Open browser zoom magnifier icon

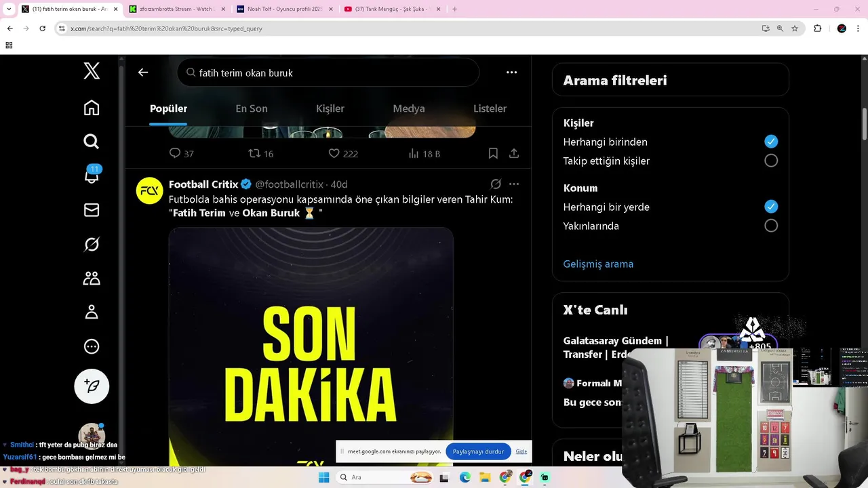(780, 28)
